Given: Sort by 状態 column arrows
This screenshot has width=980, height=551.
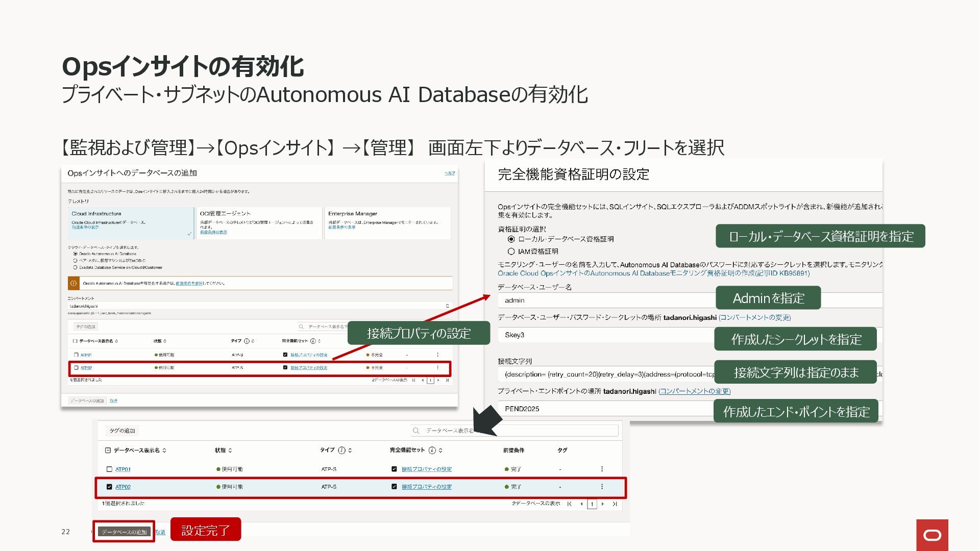Looking at the screenshot, I should [230, 450].
